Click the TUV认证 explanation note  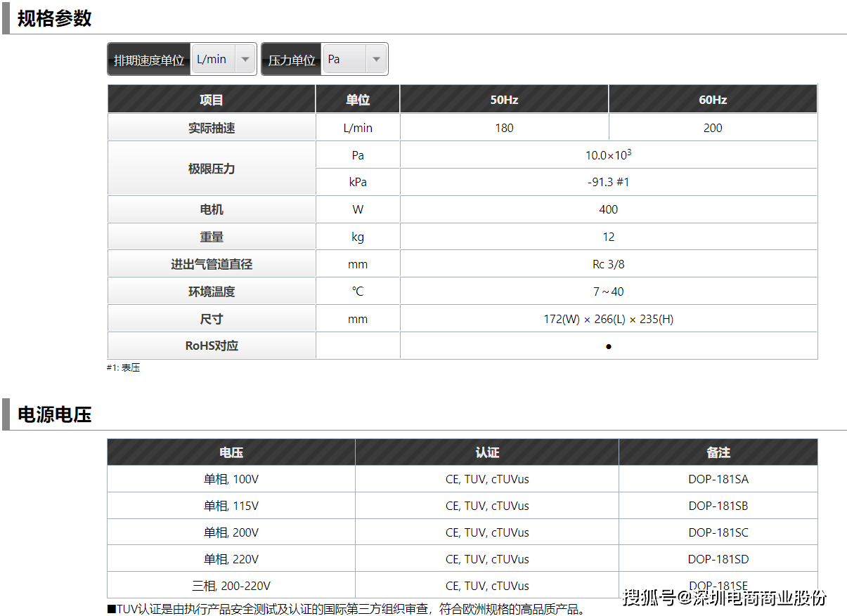click(347, 609)
